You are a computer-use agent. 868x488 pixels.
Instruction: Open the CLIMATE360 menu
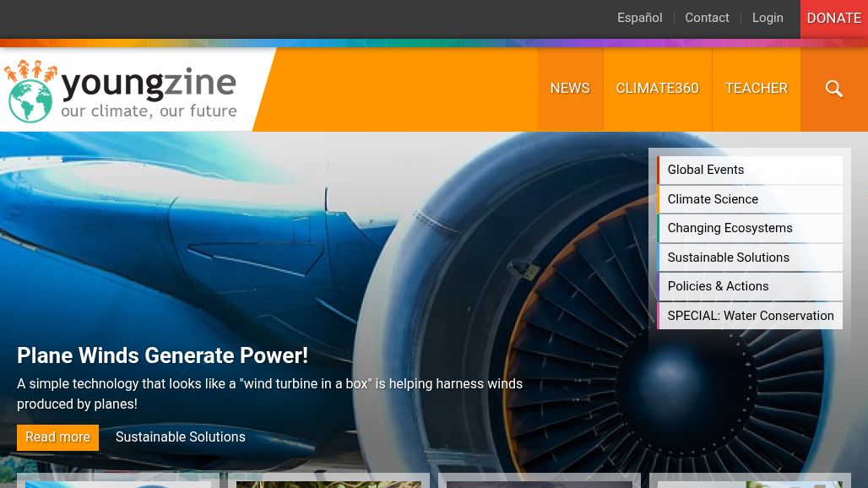pyautogui.click(x=657, y=89)
